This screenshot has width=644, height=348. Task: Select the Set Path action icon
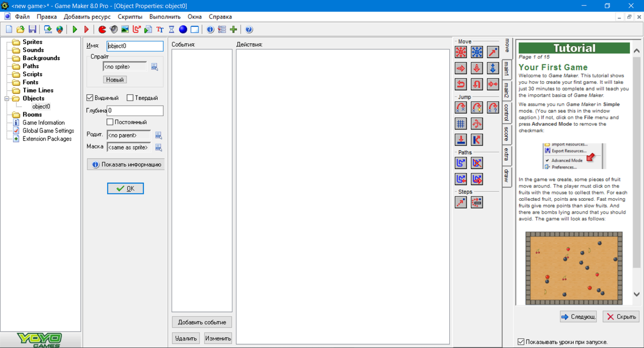point(461,163)
